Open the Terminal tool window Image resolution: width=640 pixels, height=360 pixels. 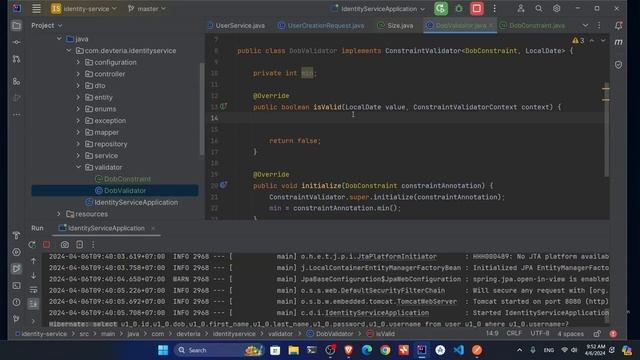click(x=16, y=286)
